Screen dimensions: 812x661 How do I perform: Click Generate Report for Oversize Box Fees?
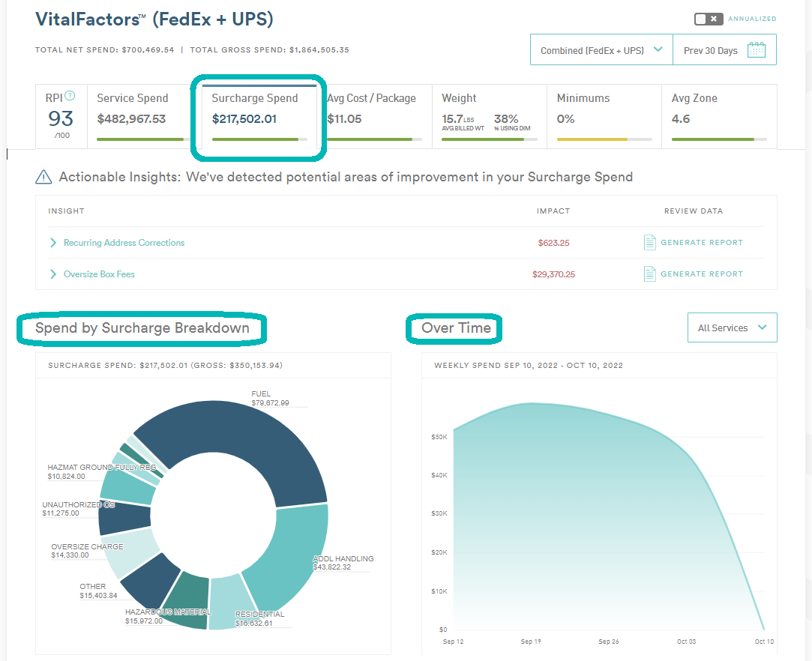click(x=701, y=274)
